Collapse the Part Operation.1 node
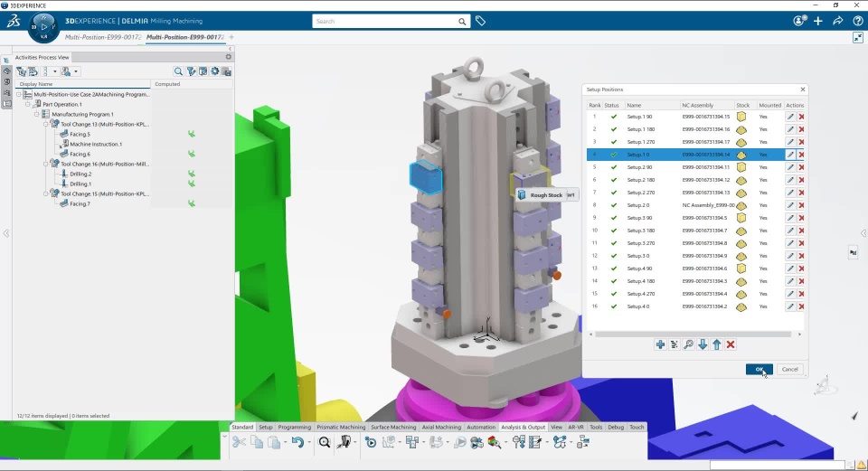Viewport: 868px width, 471px height. (x=28, y=104)
